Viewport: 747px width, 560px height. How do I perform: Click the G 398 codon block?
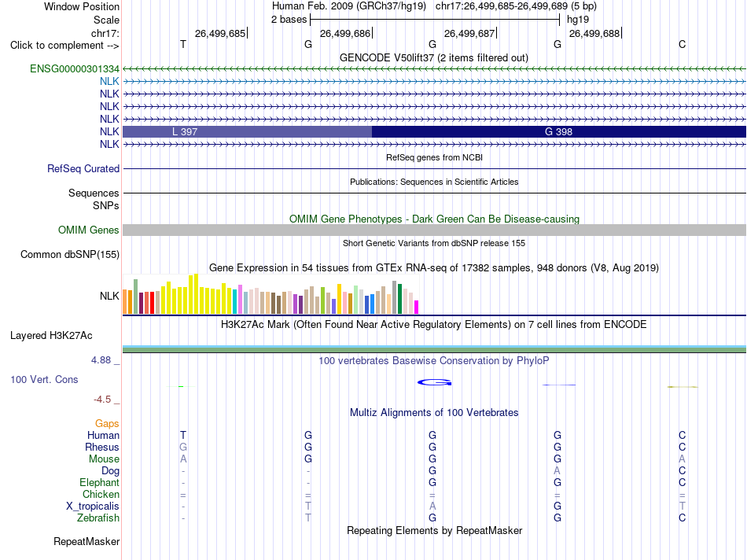559,131
